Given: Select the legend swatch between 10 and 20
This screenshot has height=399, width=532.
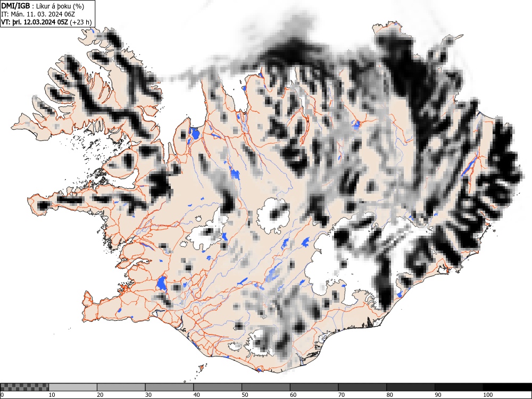Looking at the screenshot, I should tap(73, 387).
